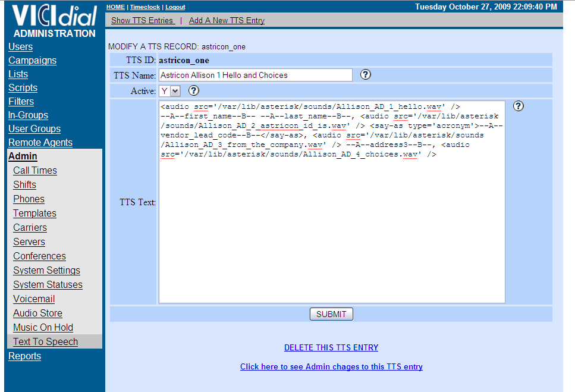Viewport: 575px width, 392px height.
Task: Open Phones under Admin
Action: point(29,199)
